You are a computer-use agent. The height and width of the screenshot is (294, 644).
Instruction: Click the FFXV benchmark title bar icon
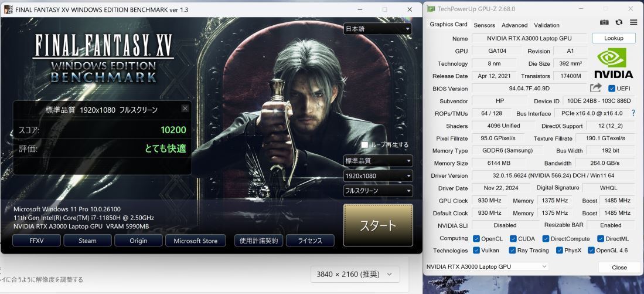click(x=8, y=9)
